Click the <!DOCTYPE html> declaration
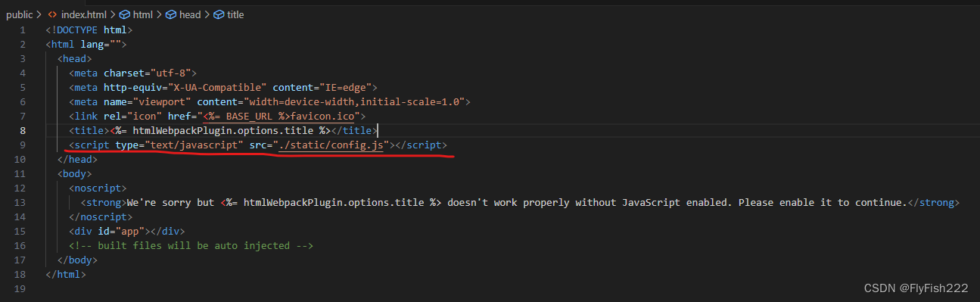The image size is (980, 302). click(x=89, y=30)
